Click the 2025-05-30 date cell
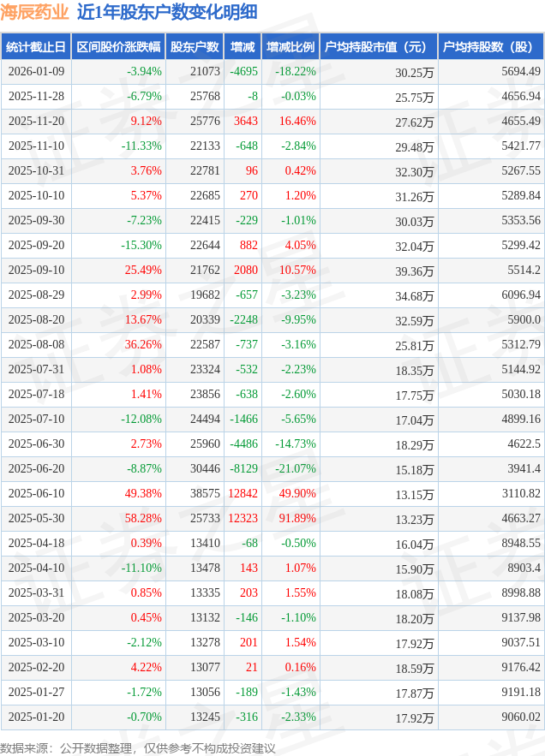545x756 pixels. pyautogui.click(x=35, y=518)
